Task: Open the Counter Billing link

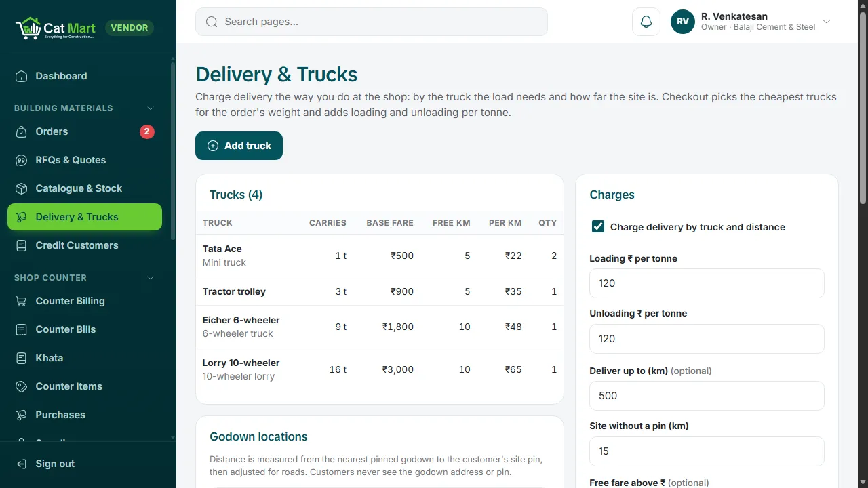Action: click(x=85, y=301)
